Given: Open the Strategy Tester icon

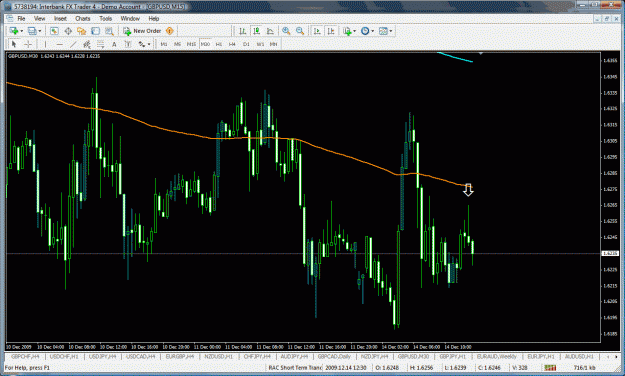Looking at the screenshot, I should tap(109, 31).
